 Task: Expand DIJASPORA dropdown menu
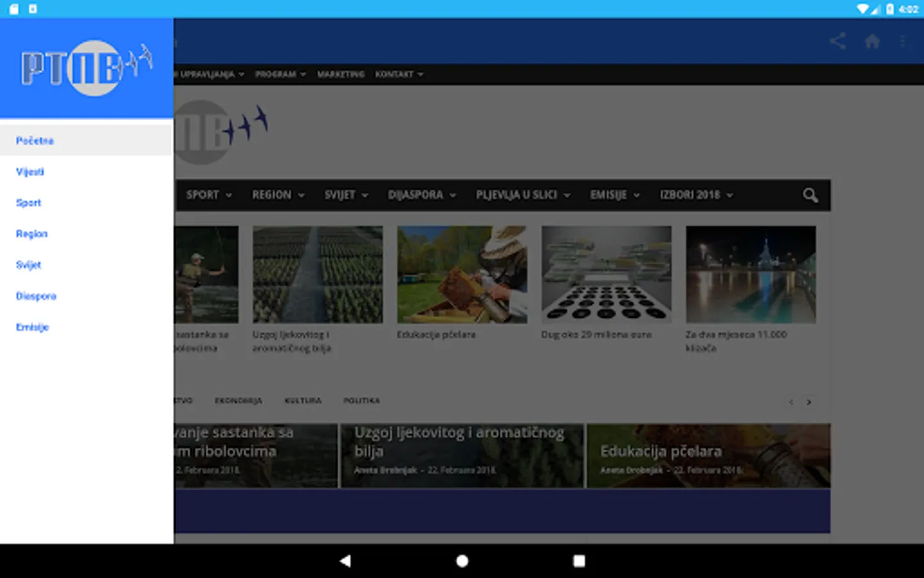(422, 195)
